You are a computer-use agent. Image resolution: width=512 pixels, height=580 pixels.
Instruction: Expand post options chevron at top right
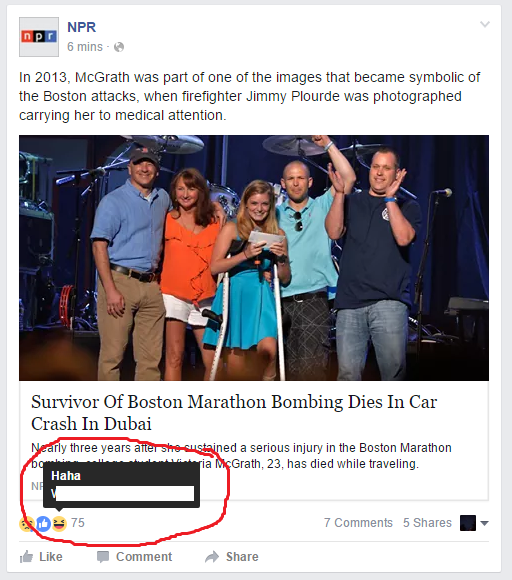485,24
